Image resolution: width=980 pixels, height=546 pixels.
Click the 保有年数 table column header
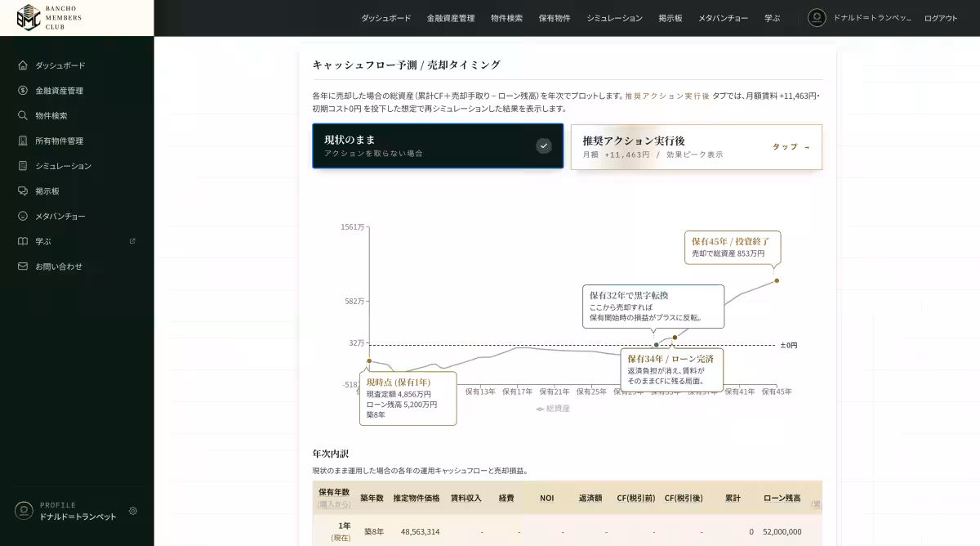[x=334, y=498]
